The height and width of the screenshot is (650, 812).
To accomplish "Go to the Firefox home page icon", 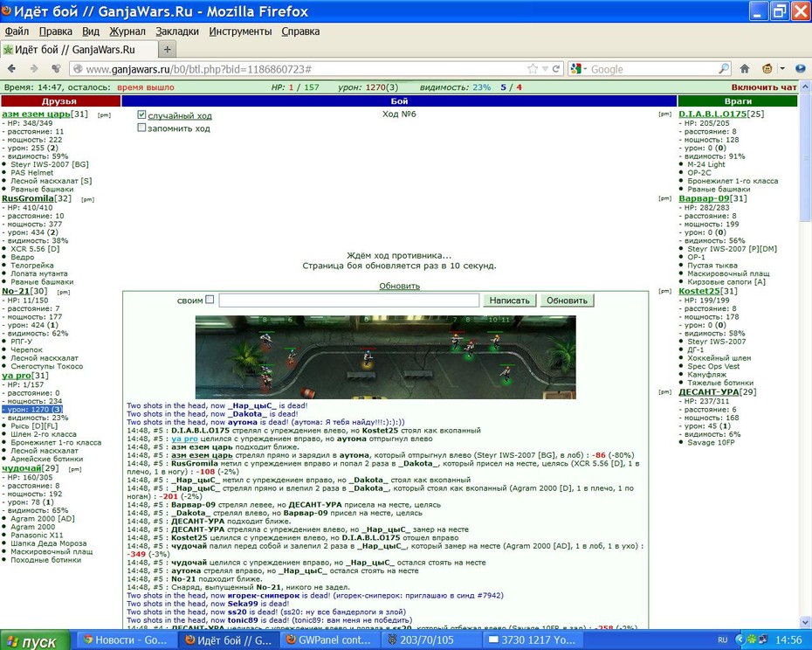I will 745,68.
